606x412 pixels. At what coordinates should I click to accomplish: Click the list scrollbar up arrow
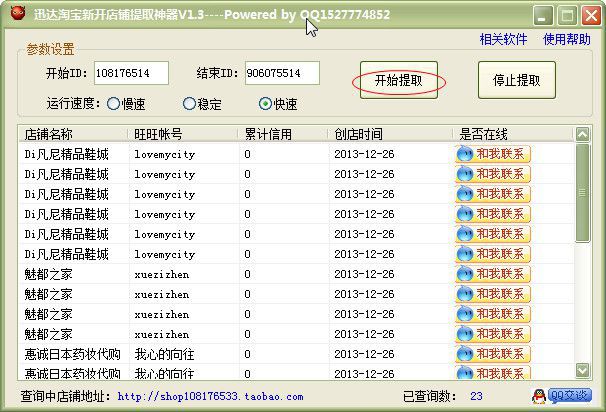click(582, 134)
